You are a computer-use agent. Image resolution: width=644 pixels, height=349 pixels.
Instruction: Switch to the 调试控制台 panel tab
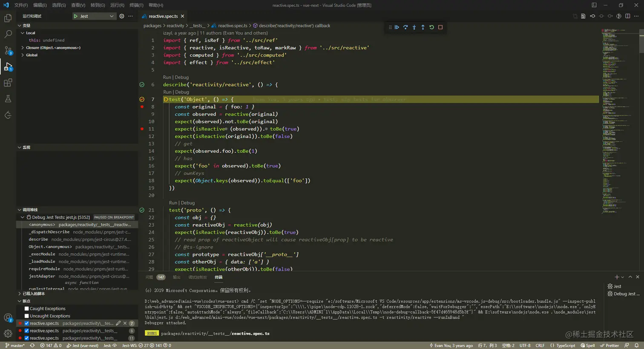tap(198, 277)
